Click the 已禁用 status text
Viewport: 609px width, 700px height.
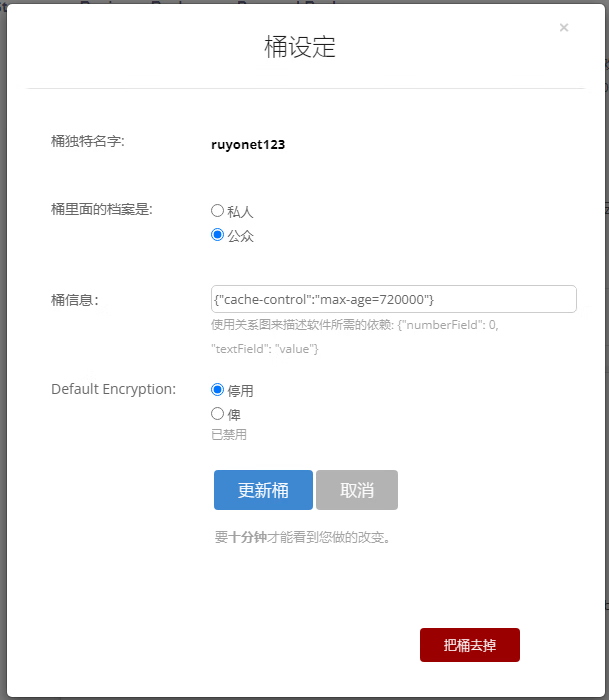pos(228,435)
